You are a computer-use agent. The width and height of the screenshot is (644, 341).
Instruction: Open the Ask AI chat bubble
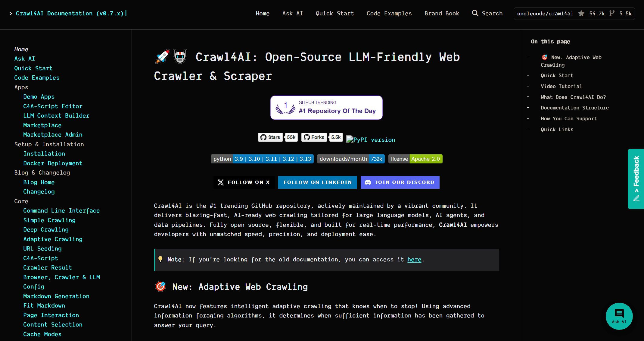(x=619, y=316)
